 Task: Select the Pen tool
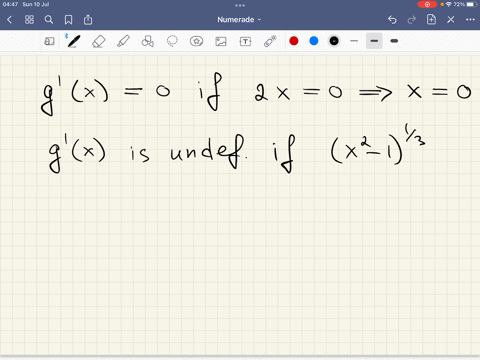pyautogui.click(x=74, y=41)
